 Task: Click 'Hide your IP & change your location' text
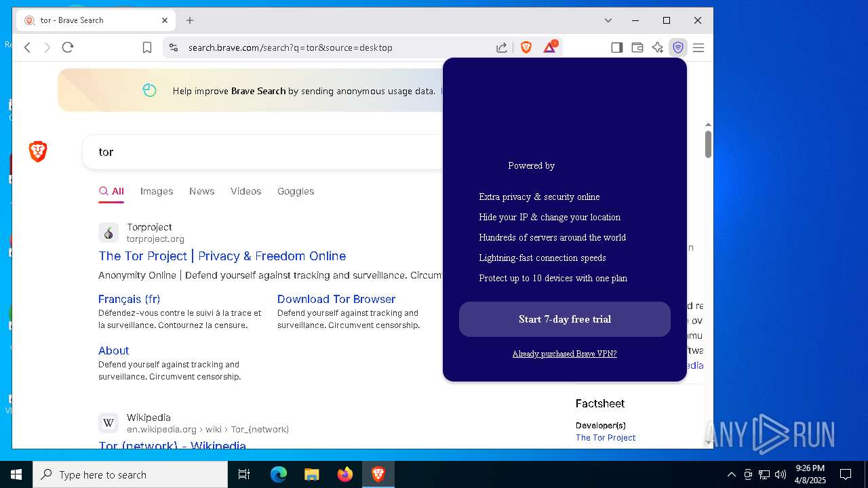coord(550,217)
